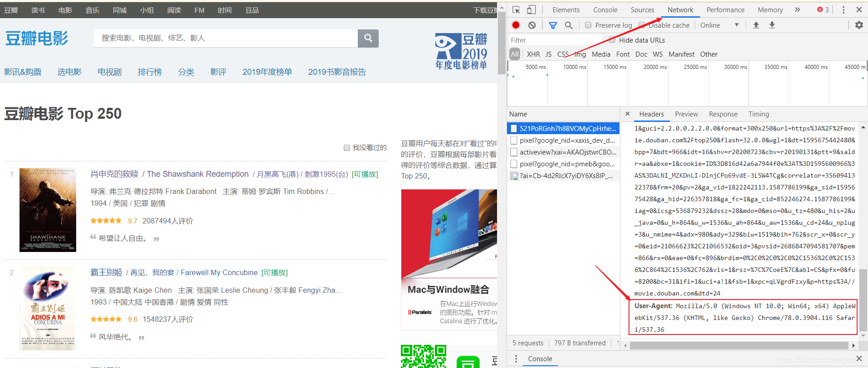Screen dimensions: 868x368
Task: Switch to the Elements tab
Action: click(x=566, y=10)
